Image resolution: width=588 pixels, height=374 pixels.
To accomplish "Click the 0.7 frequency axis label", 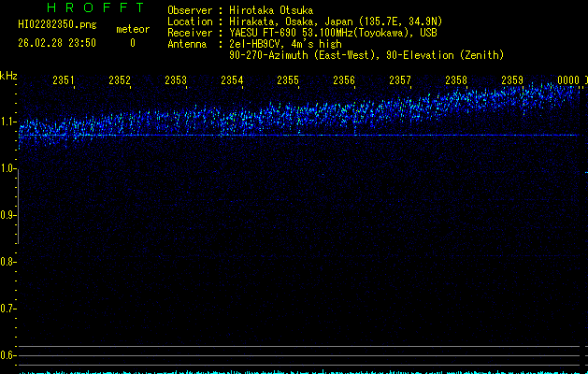I will (x=8, y=309).
